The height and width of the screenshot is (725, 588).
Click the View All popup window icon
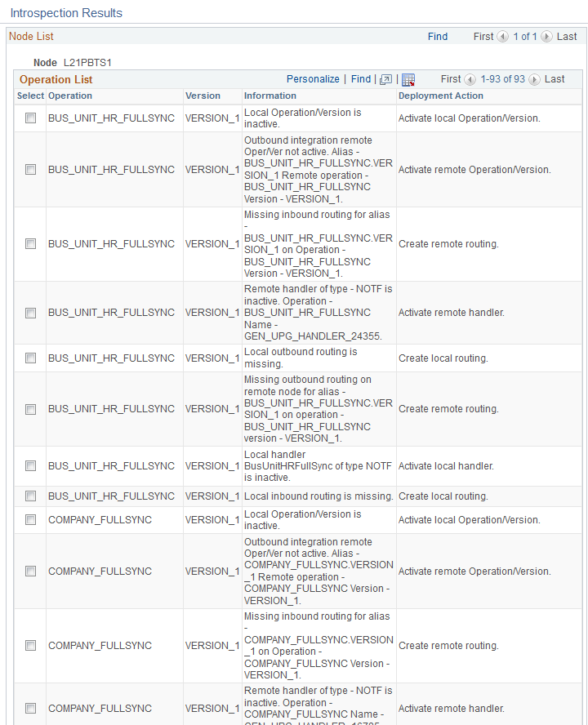[385, 79]
